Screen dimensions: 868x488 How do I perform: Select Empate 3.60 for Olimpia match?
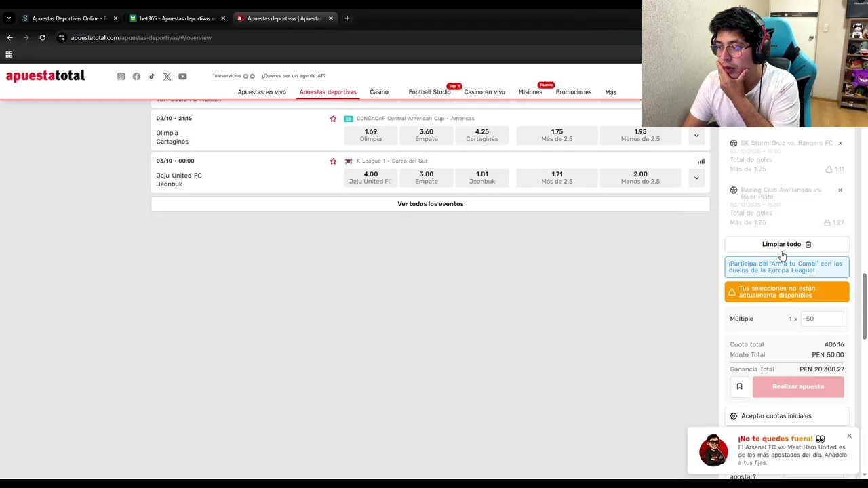click(x=427, y=136)
